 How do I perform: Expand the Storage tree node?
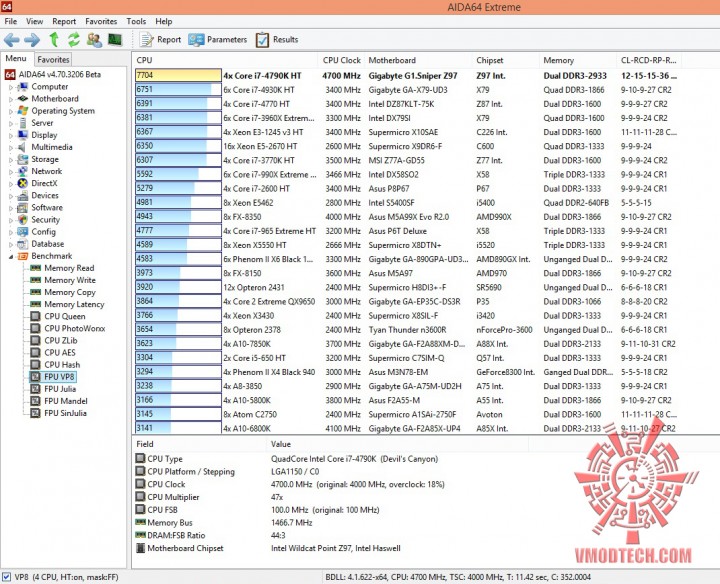[x=11, y=159]
